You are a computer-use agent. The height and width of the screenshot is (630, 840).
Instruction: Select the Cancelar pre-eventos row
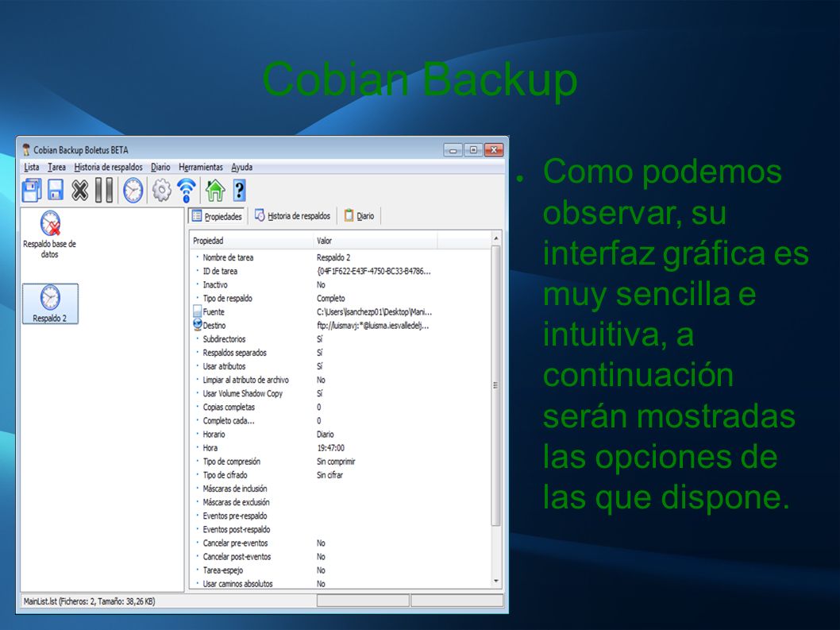pyautogui.click(x=340, y=543)
